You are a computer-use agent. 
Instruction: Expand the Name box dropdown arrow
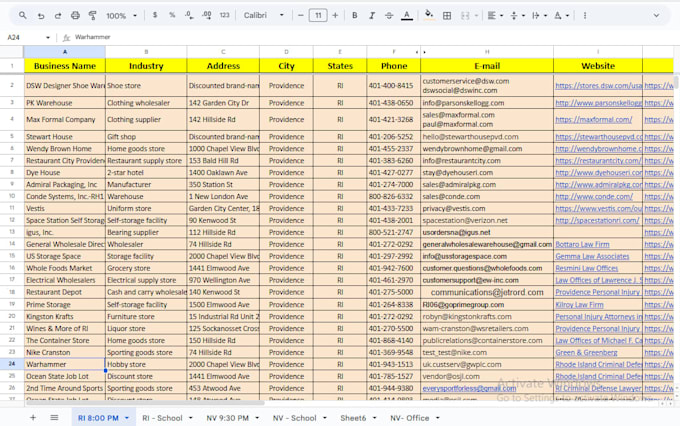coord(48,37)
